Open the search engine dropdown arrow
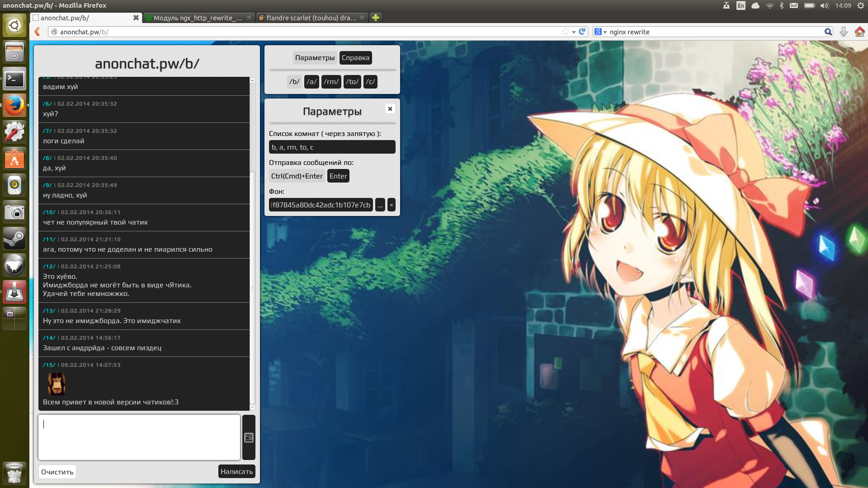Screen dimensions: 868x488 (605, 32)
